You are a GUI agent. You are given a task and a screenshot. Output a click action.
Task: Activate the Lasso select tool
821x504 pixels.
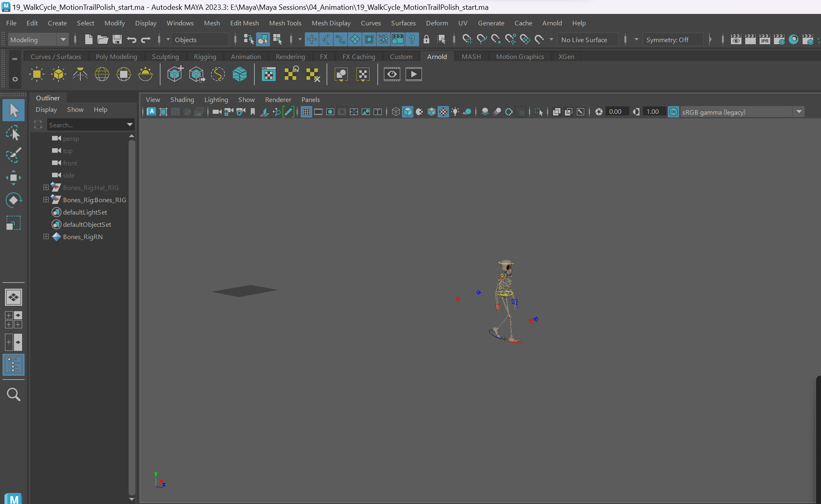tap(14, 133)
